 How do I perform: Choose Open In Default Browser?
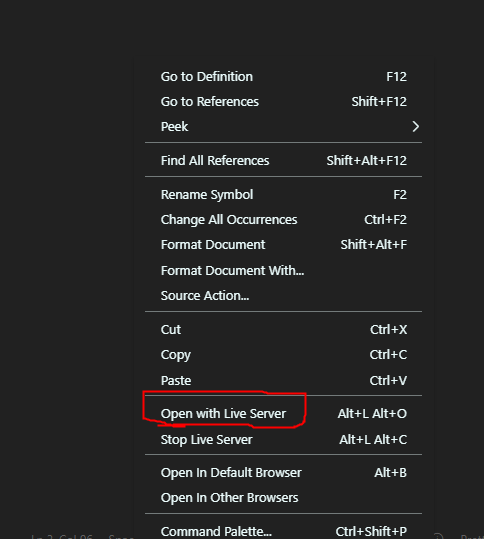tap(284, 473)
